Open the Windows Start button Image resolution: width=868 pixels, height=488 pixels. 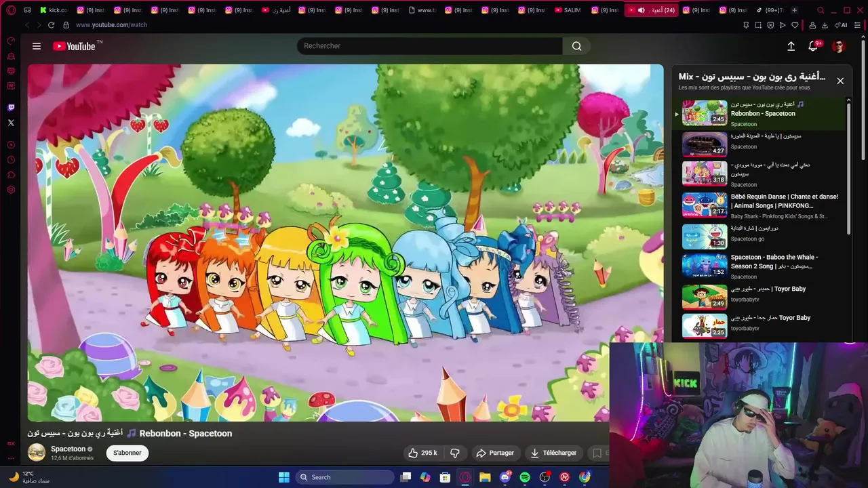(x=284, y=477)
